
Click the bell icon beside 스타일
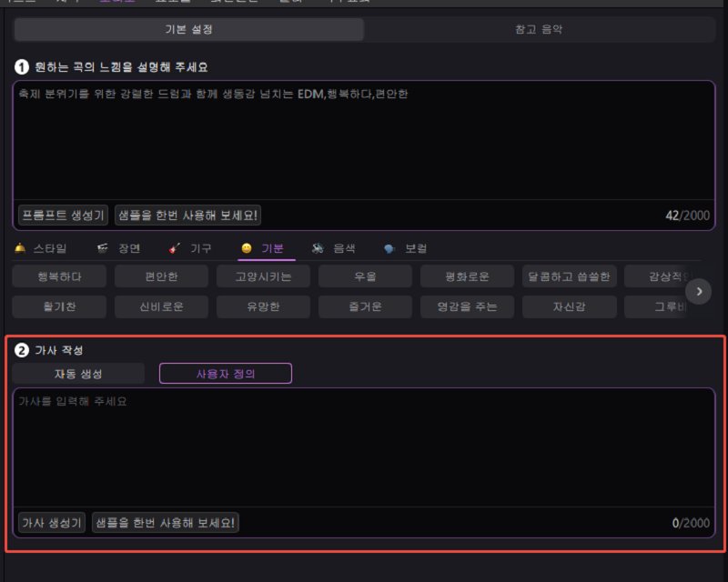tap(20, 248)
